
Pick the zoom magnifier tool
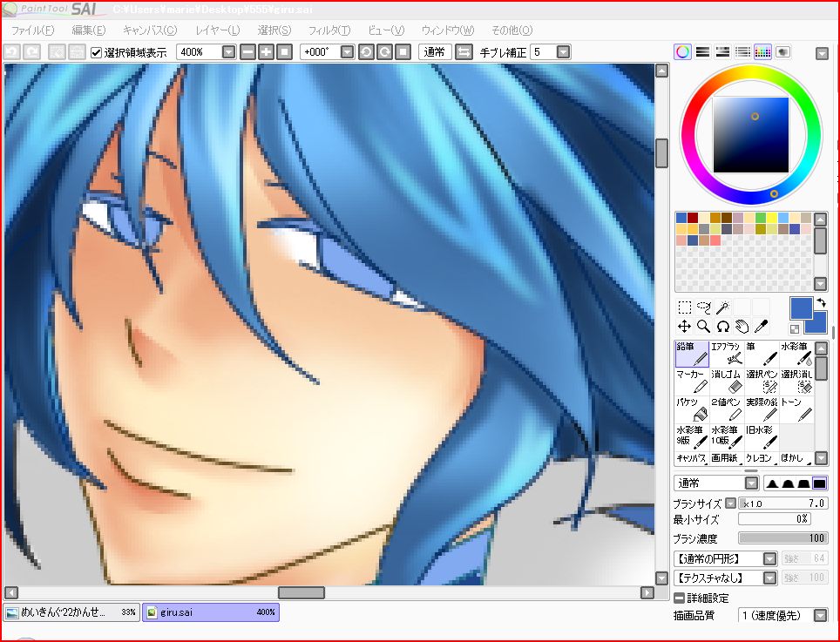coord(704,327)
